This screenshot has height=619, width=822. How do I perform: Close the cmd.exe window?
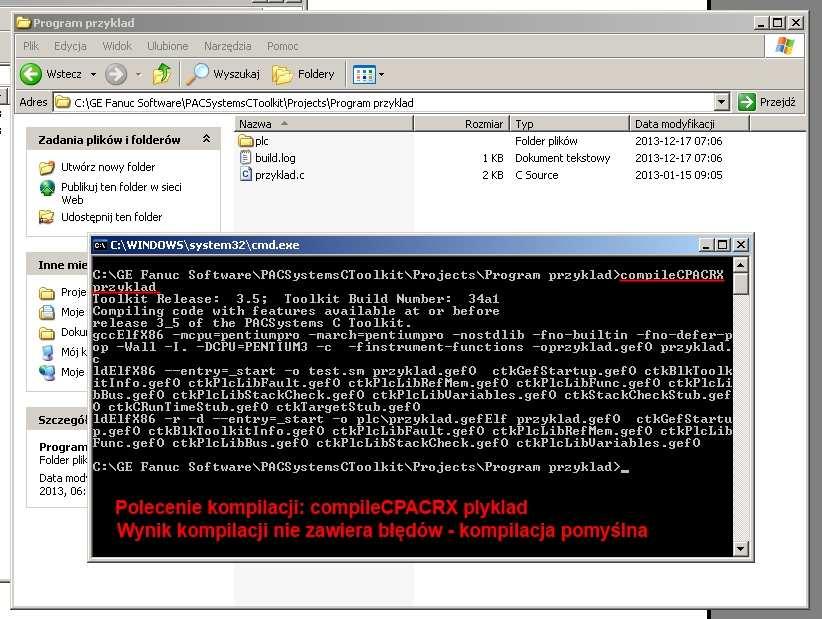click(x=741, y=245)
